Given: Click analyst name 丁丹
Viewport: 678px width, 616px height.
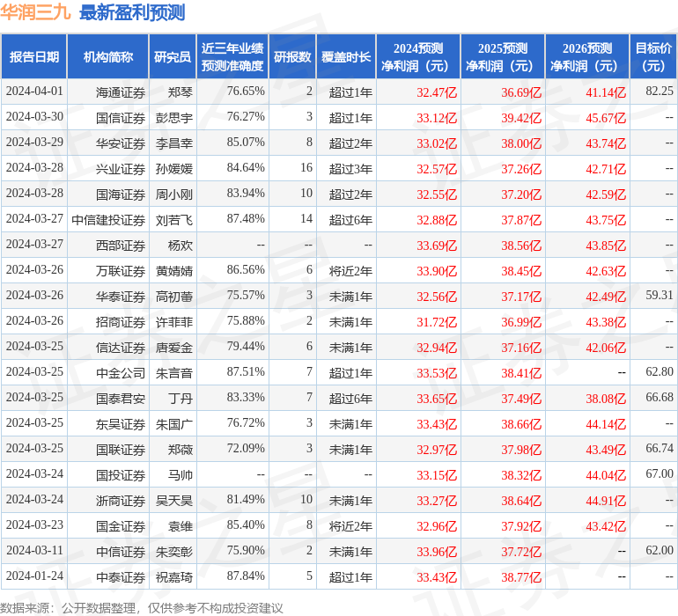Looking at the screenshot, I should 181,399.
